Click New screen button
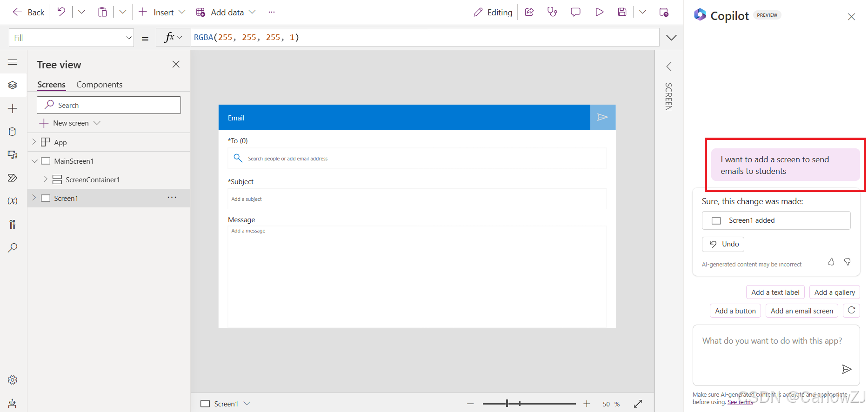 pos(70,123)
